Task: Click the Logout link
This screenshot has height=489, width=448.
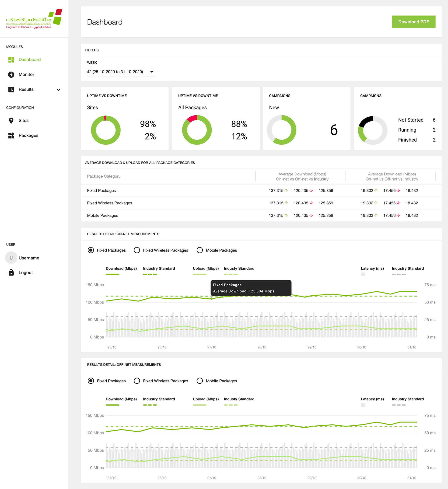Action: tap(25, 272)
